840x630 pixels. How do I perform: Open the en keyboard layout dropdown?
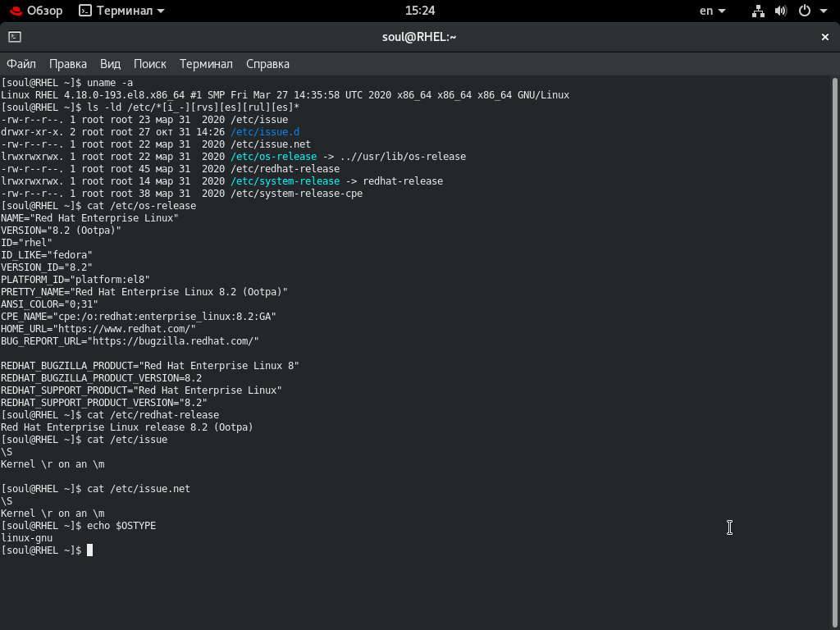pos(713,11)
